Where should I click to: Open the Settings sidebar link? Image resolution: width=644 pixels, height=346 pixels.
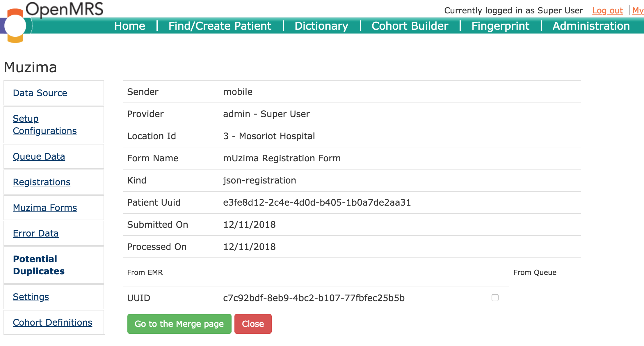tap(31, 297)
